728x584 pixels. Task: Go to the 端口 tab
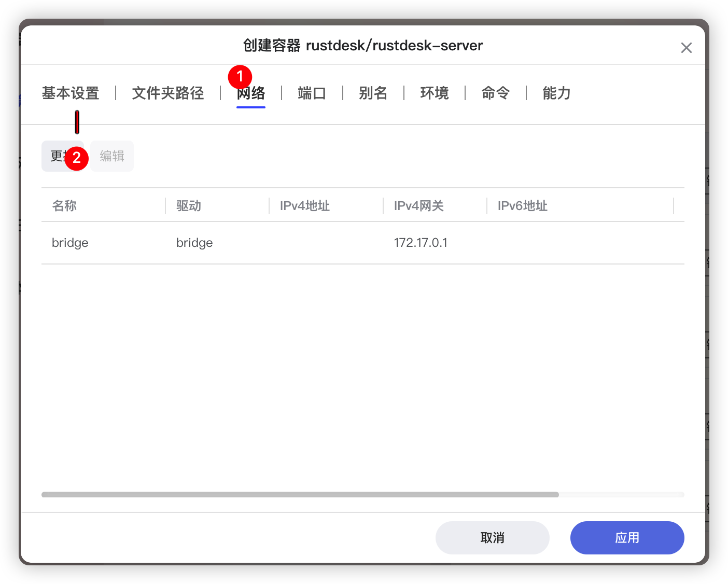click(312, 93)
